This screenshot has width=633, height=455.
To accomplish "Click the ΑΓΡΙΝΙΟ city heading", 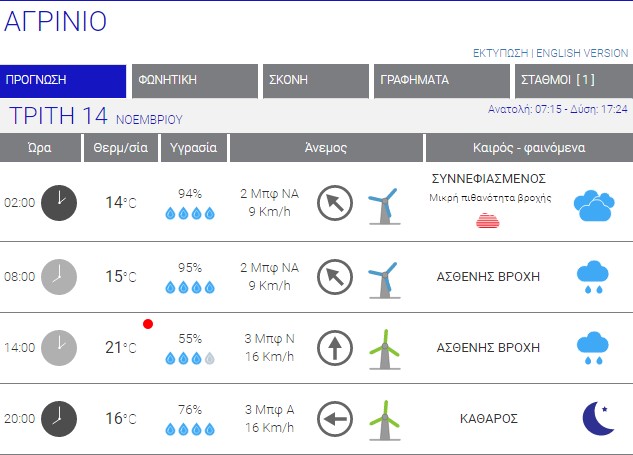I will pyautogui.click(x=56, y=22).
